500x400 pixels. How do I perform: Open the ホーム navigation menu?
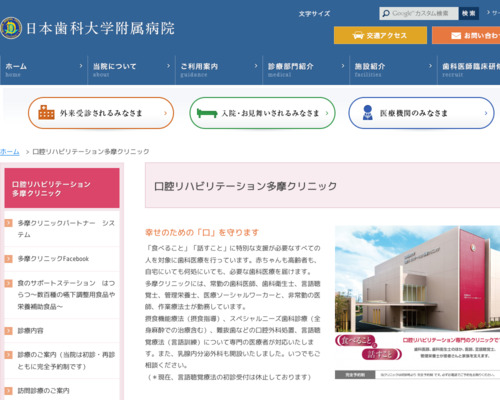click(44, 70)
